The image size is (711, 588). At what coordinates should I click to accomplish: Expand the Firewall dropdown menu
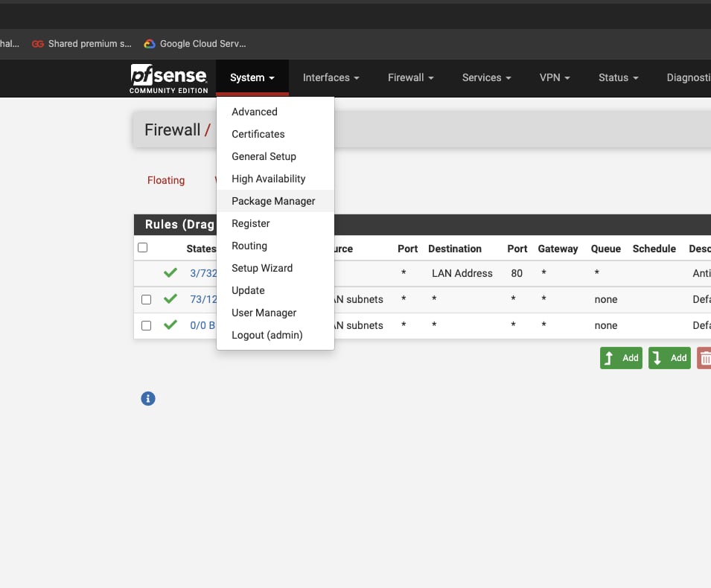(411, 78)
